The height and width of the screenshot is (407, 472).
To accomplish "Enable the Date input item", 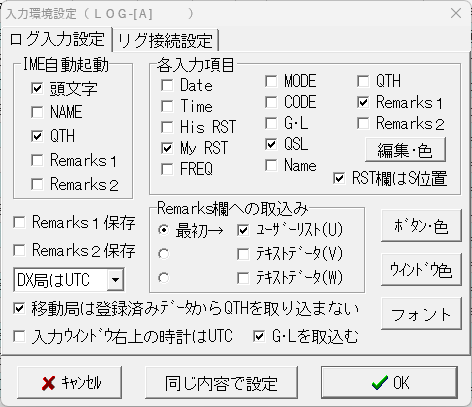I will tap(167, 85).
